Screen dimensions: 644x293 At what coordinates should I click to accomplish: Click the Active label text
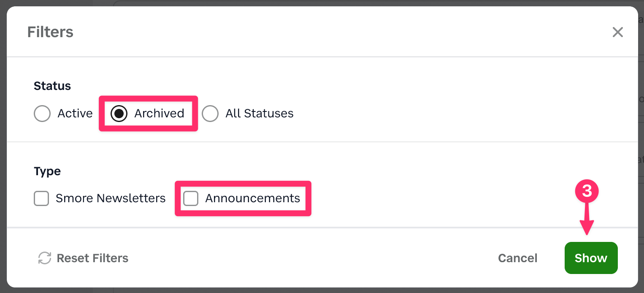75,114
